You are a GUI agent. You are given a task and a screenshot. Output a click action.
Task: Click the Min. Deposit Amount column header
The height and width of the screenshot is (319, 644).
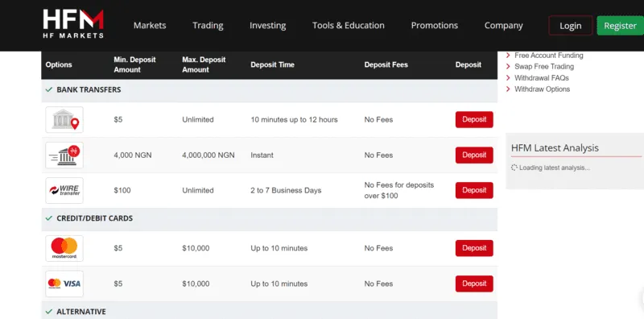pyautogui.click(x=134, y=64)
